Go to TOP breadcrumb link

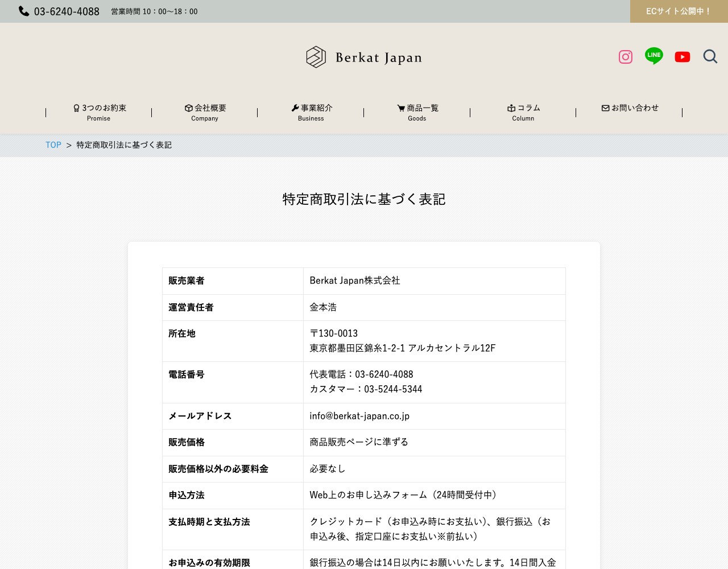[53, 145]
